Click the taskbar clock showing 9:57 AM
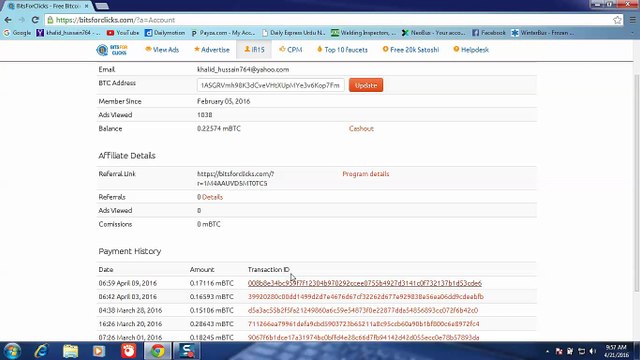The height and width of the screenshot is (360, 640). pos(616,351)
